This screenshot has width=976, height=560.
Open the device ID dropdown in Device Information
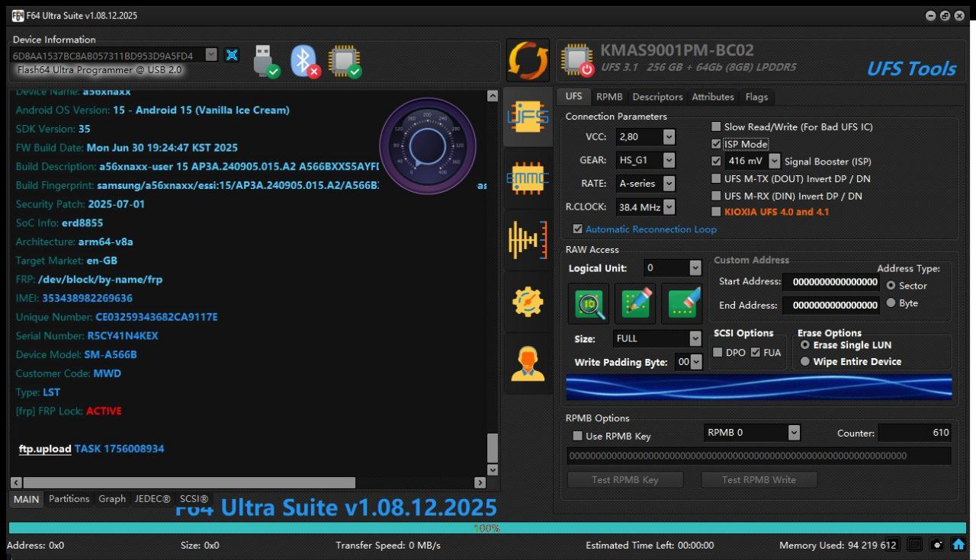[211, 55]
